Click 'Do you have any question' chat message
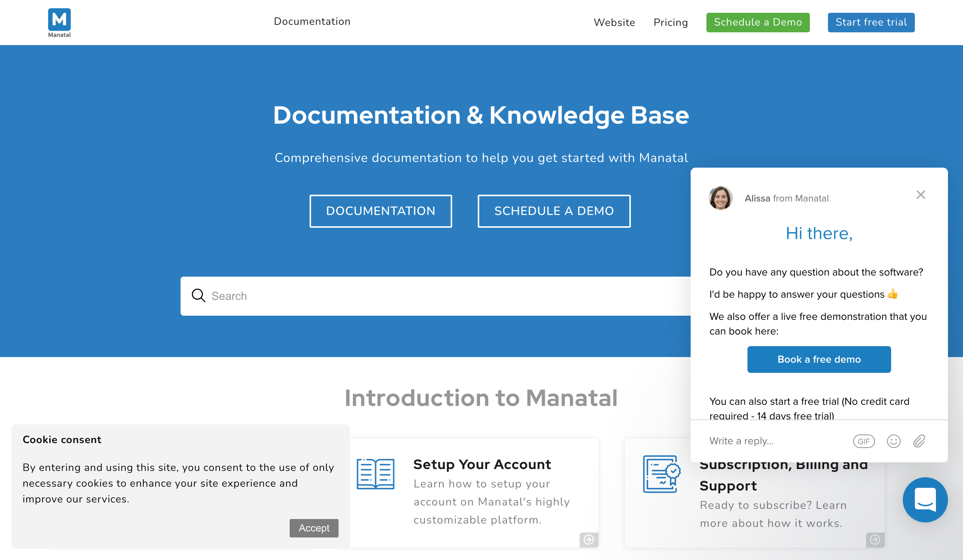Image resolution: width=963 pixels, height=560 pixels. (816, 272)
